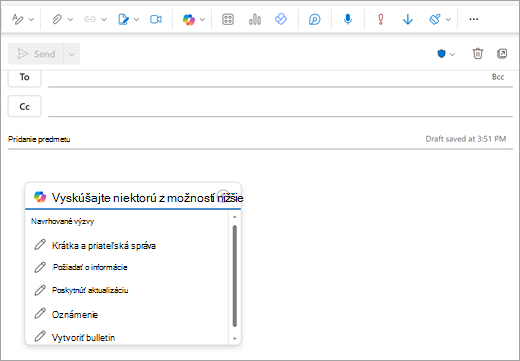This screenshot has width=520, height=361.
Task: Click the Send button
Action: (x=36, y=54)
